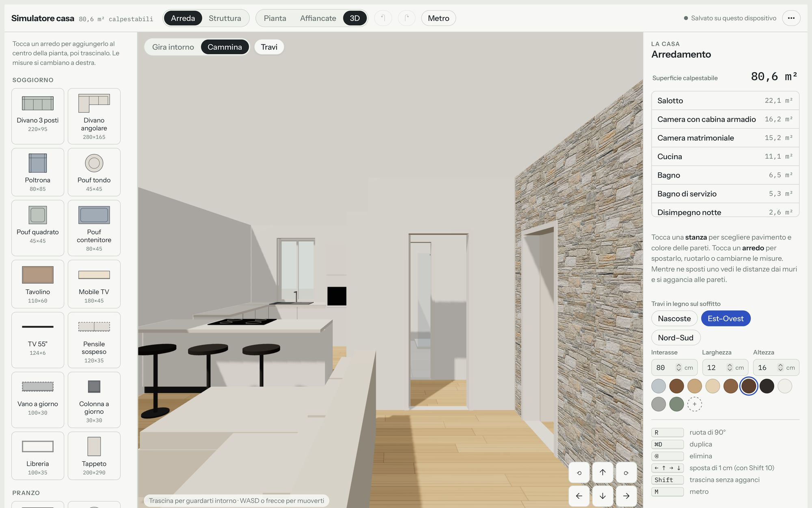Switch to Pianta view tab
Screen dimensions: 812x508
coord(275,18)
